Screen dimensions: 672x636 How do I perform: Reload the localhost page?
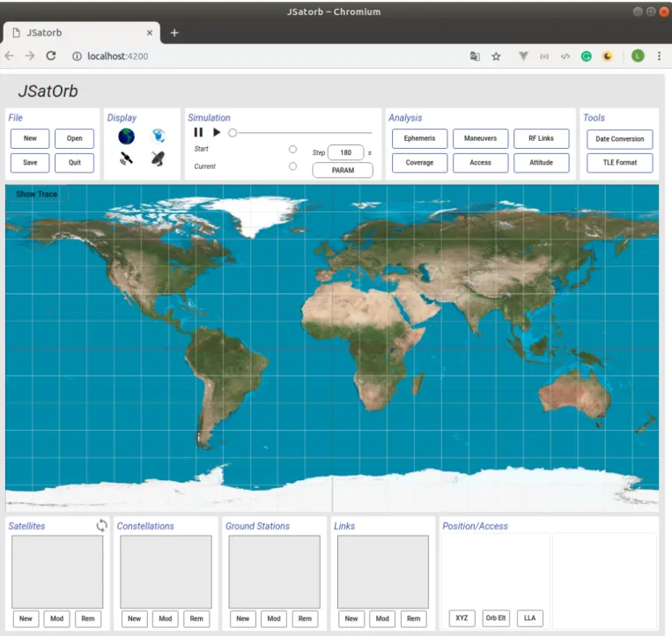(51, 56)
